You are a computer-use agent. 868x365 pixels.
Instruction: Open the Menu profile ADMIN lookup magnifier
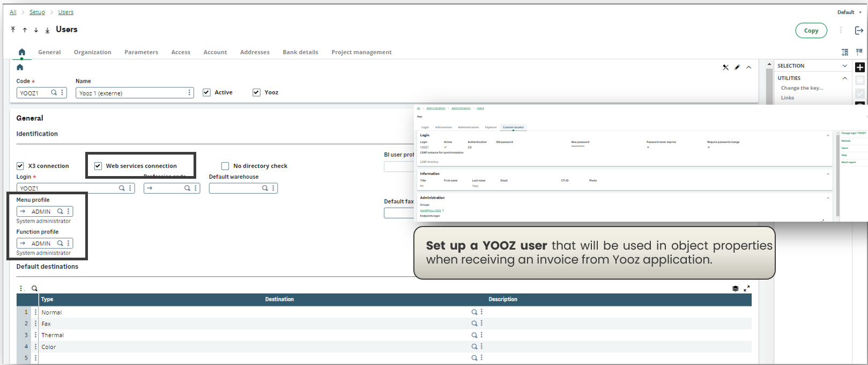[x=60, y=211]
